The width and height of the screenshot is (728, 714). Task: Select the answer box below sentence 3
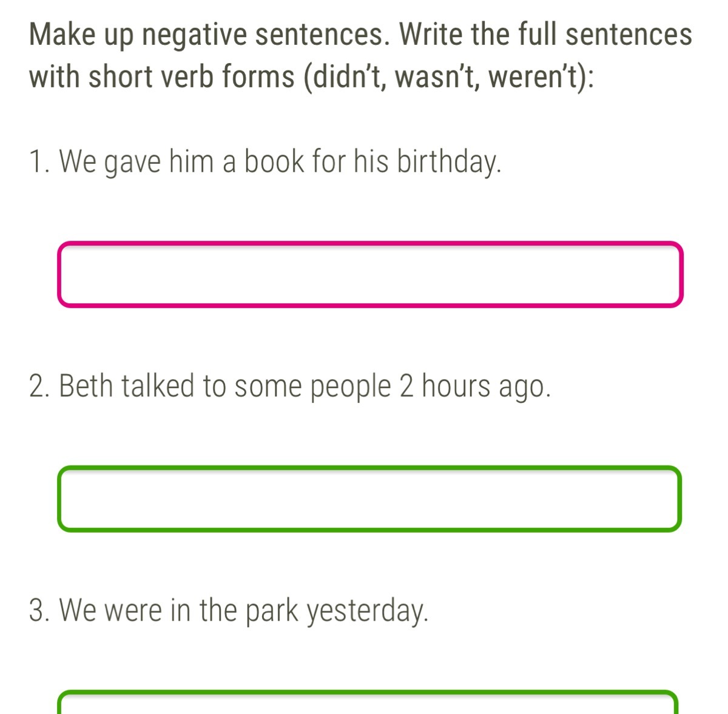[368, 702]
